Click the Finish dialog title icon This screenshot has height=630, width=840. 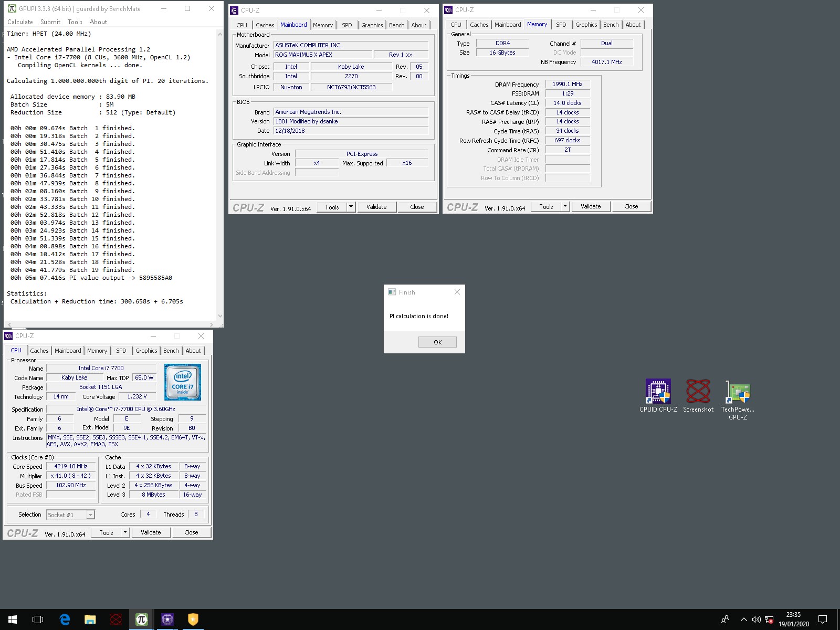point(392,292)
